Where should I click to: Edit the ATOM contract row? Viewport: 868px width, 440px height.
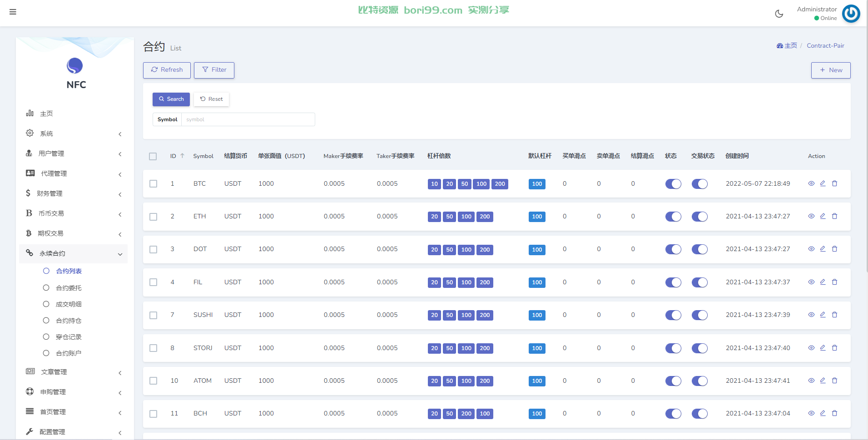point(823,381)
